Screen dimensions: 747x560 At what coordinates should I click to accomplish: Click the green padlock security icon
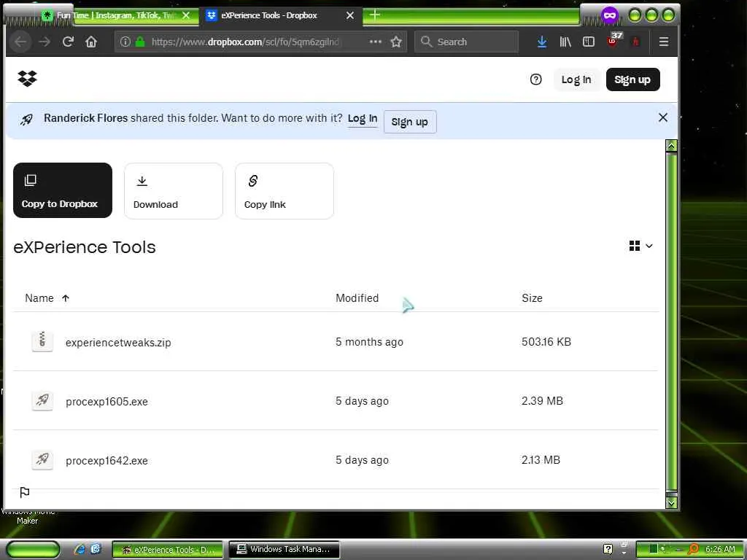tap(140, 42)
